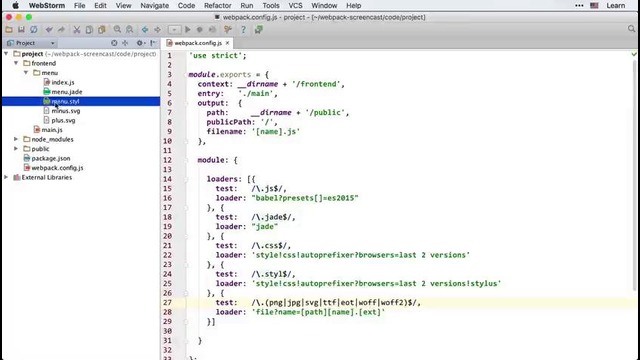
Task: Expand the public folder
Action: [16, 149]
